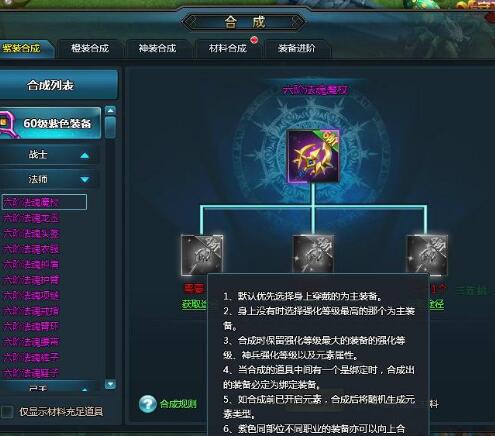Click the scroll-down arrow of the list

click(x=110, y=385)
